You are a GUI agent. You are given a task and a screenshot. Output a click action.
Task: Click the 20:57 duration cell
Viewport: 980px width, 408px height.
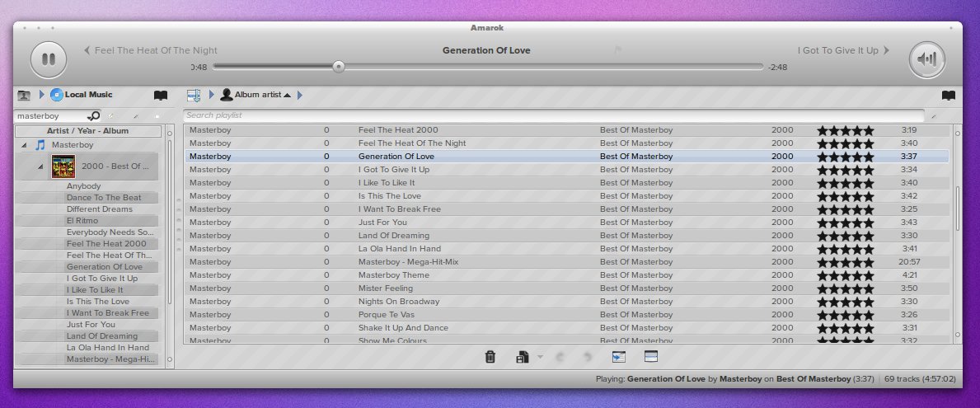point(909,262)
